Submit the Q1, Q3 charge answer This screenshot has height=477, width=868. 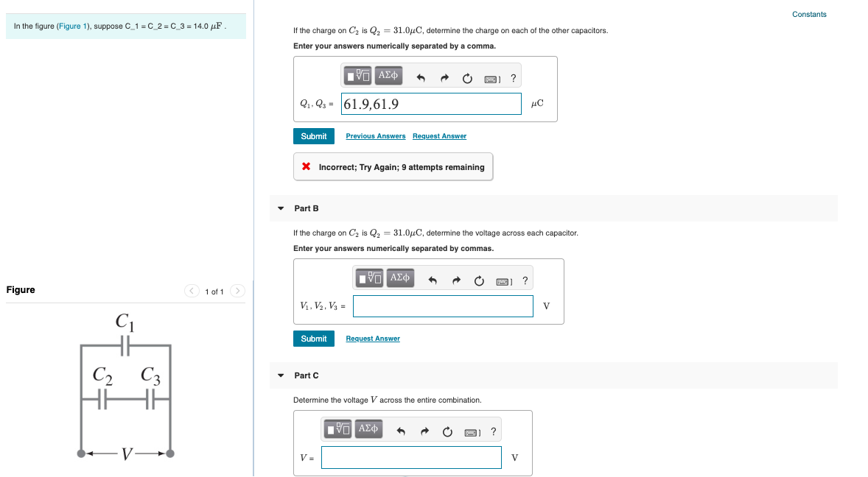[314, 136]
